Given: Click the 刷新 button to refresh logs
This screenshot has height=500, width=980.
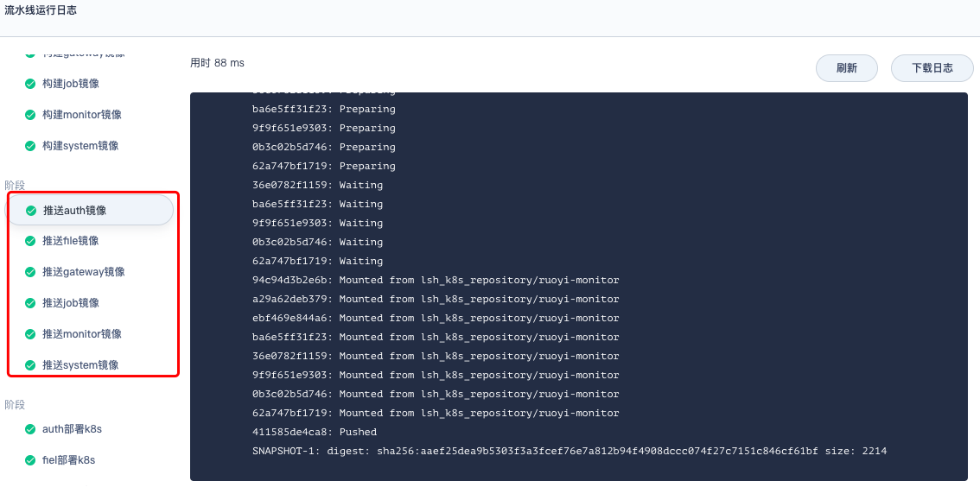Looking at the screenshot, I should coord(846,67).
